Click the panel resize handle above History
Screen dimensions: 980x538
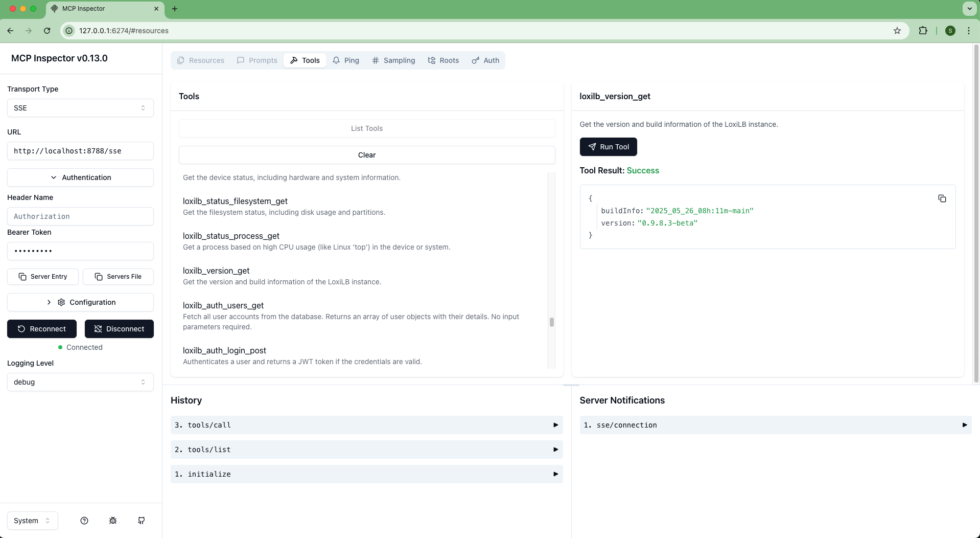pyautogui.click(x=571, y=385)
